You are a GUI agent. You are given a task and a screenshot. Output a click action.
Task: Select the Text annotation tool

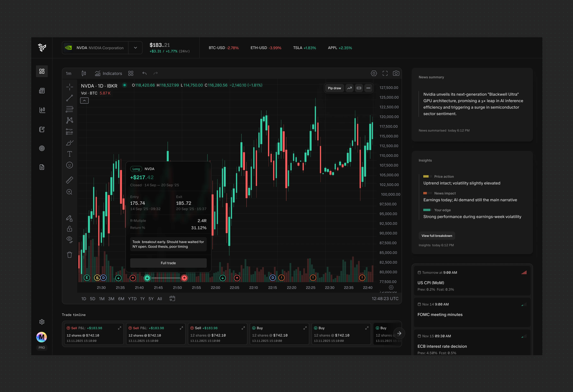point(70,154)
